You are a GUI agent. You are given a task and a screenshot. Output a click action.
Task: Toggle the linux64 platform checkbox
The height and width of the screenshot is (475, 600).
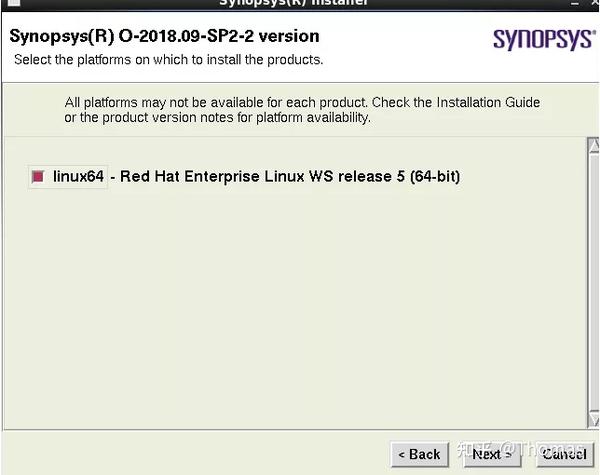tap(38, 177)
